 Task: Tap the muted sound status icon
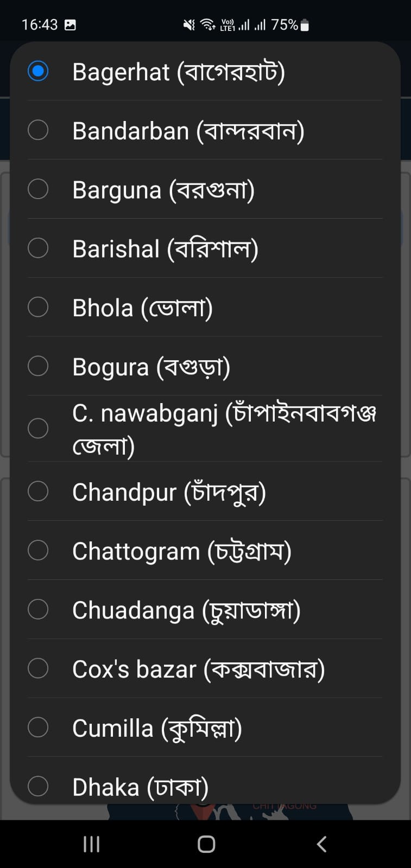[x=189, y=24]
